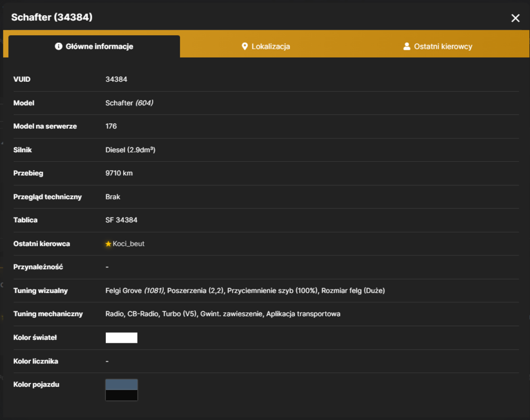Click the Przyciemnienie szyb (100%) entry
Image resolution: width=530 pixels, height=420 pixels.
point(273,291)
